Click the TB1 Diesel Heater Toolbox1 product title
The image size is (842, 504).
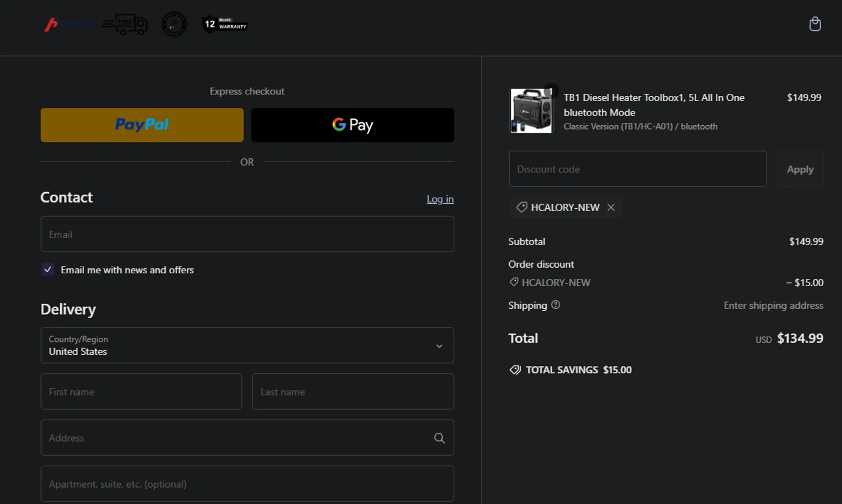tap(654, 105)
